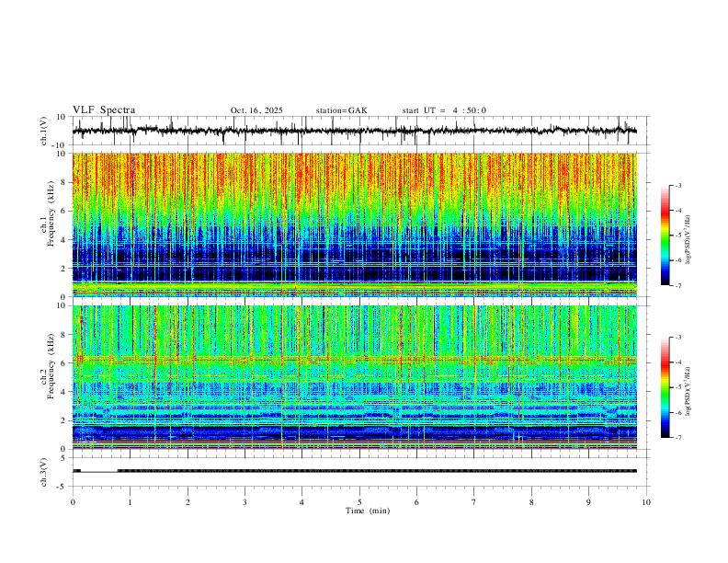Click the ch.2 spectrogram plot
The width and height of the screenshot is (728, 563).
[x=355, y=377]
